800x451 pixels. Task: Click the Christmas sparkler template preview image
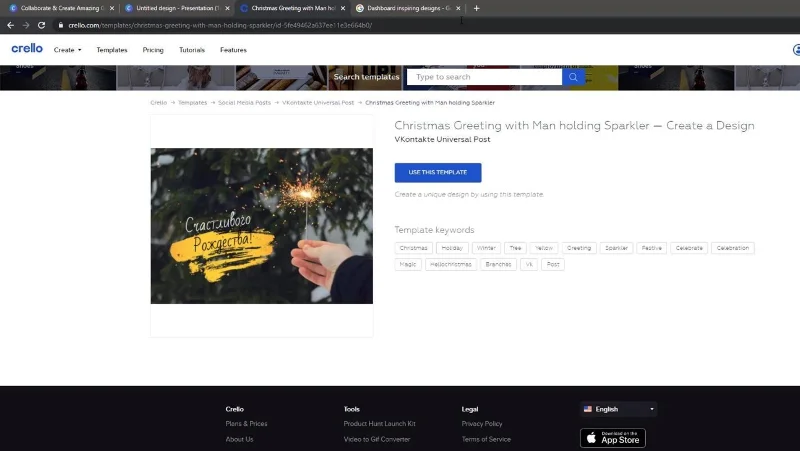[262, 226]
